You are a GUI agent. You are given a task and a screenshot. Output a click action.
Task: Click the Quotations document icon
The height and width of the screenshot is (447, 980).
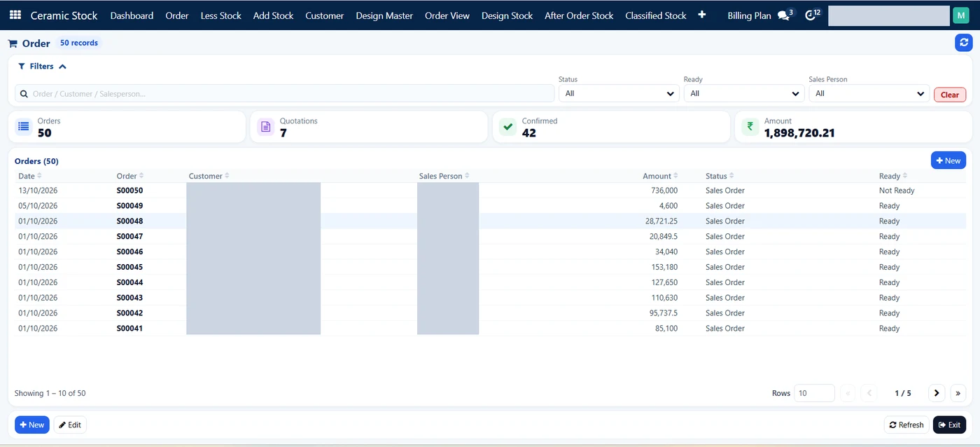pyautogui.click(x=265, y=127)
